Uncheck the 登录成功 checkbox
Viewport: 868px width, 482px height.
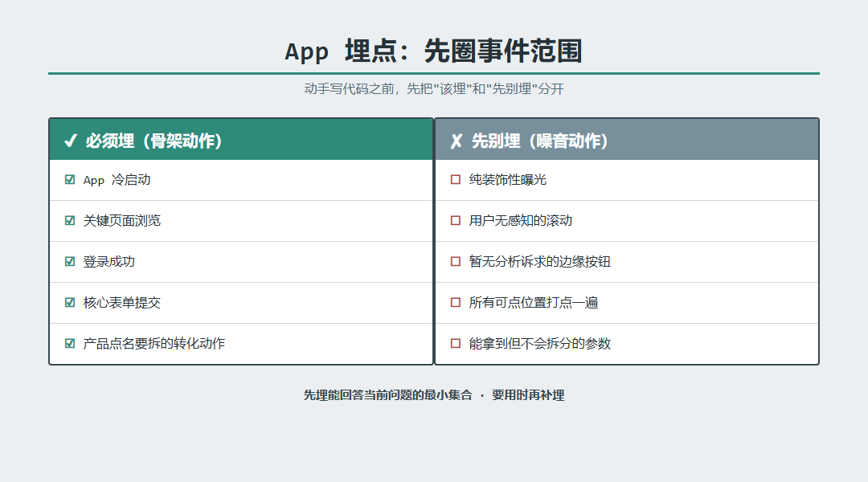[70, 261]
